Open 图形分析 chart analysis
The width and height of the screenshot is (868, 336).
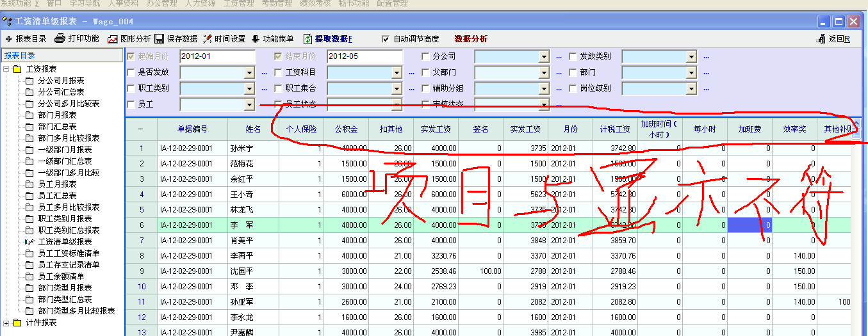coord(113,39)
